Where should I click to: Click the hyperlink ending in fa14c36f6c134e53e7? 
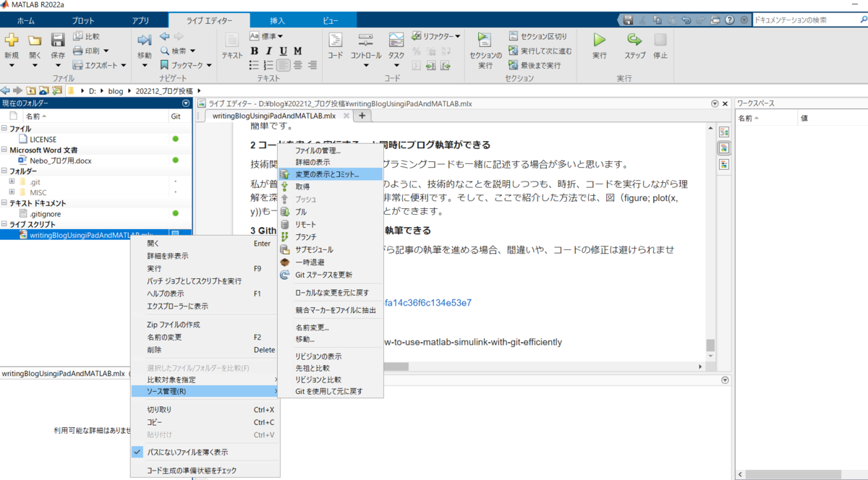click(x=427, y=303)
